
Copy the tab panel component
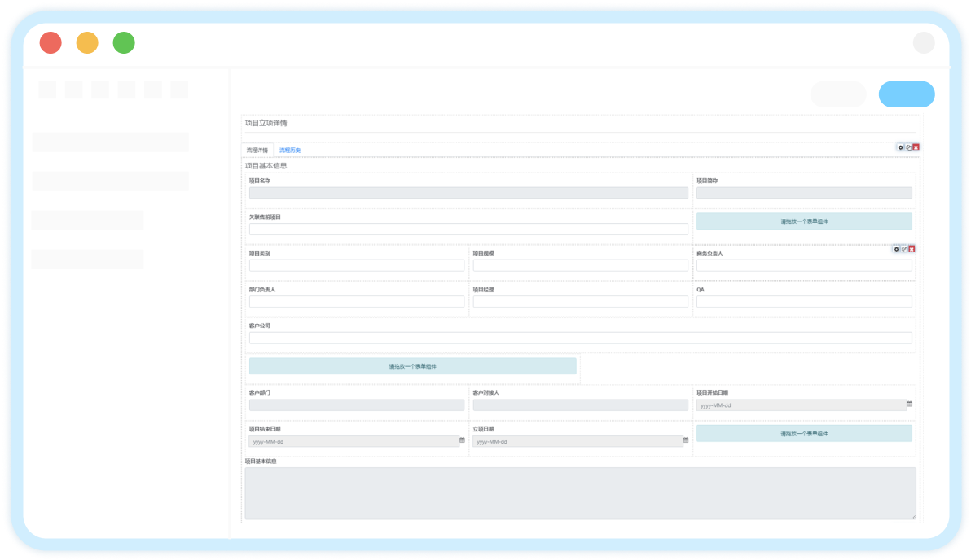(908, 147)
